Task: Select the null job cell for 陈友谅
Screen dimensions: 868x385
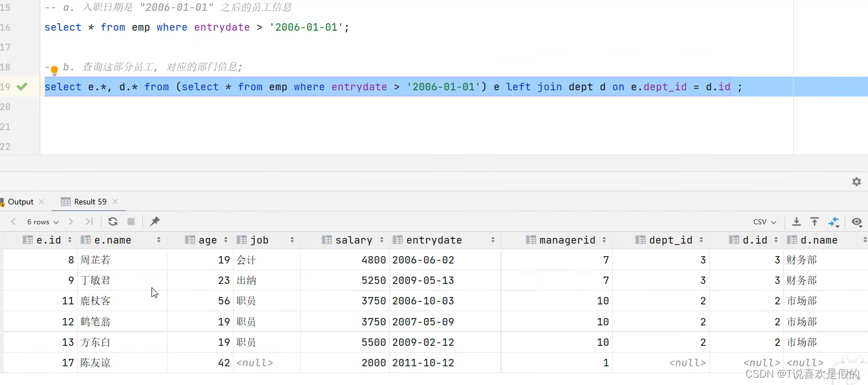Action: [267, 363]
